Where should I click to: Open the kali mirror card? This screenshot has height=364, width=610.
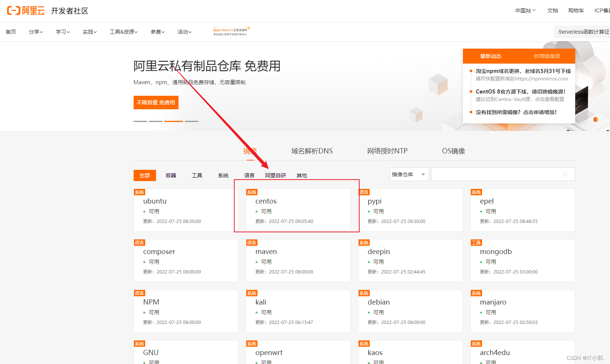click(x=298, y=311)
